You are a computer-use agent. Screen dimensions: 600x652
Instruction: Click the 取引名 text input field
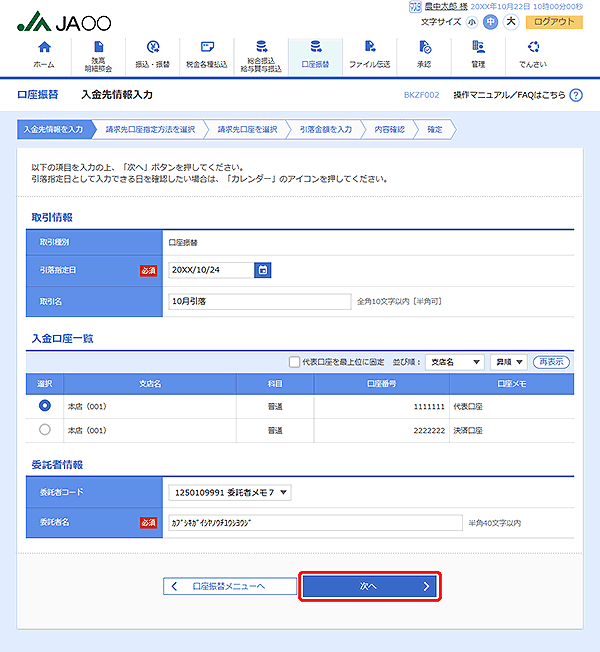[x=258, y=300]
